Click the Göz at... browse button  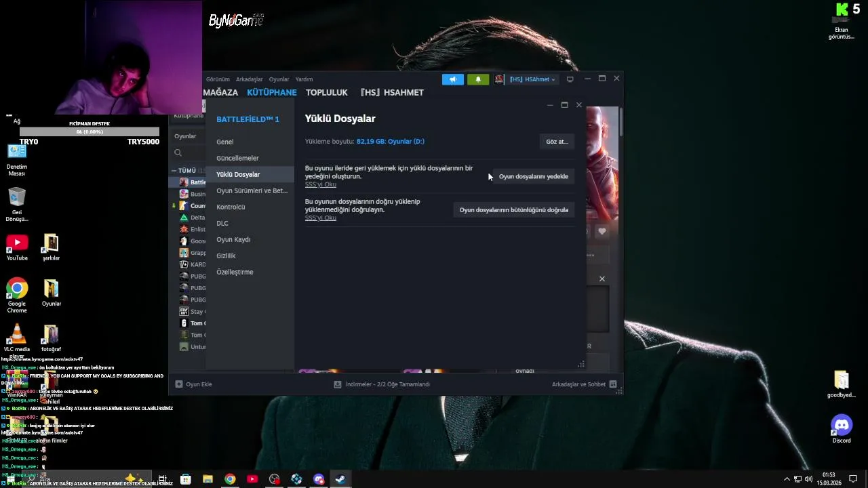click(x=557, y=142)
